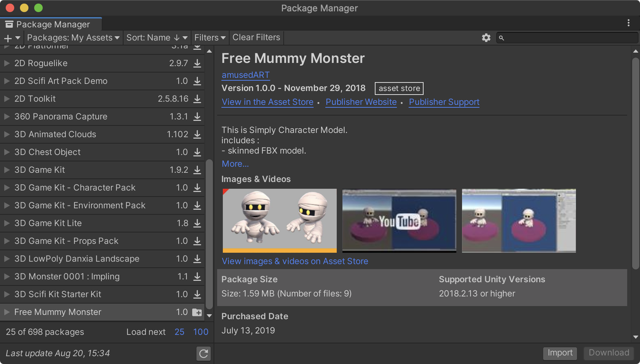Expand the 3D Animated Clouds entry
The width and height of the screenshot is (640, 364).
click(7, 134)
